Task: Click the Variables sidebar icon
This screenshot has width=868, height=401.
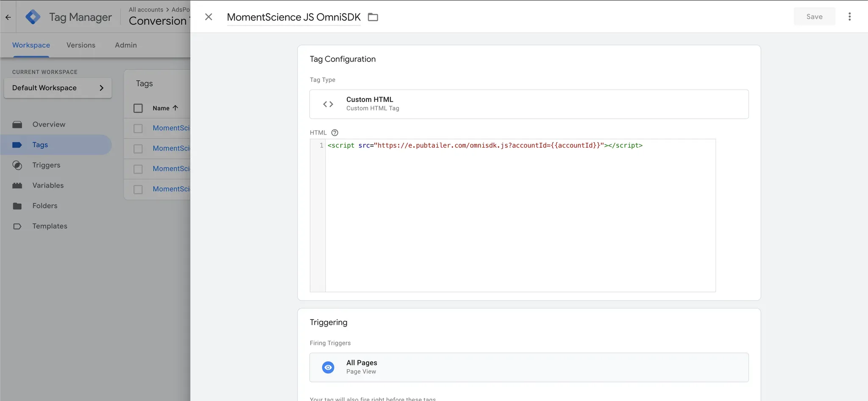Action: [x=17, y=185]
